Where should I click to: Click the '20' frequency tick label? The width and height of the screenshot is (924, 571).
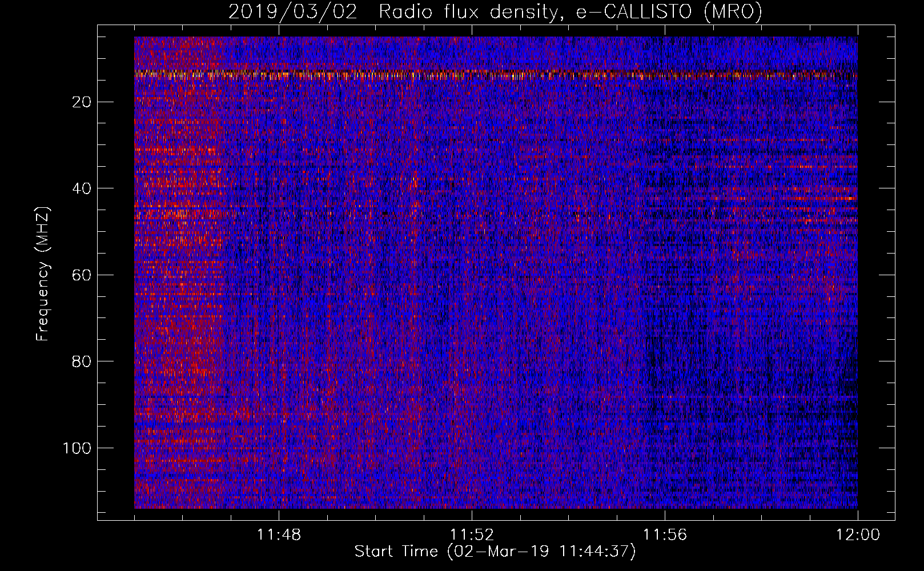(x=82, y=102)
